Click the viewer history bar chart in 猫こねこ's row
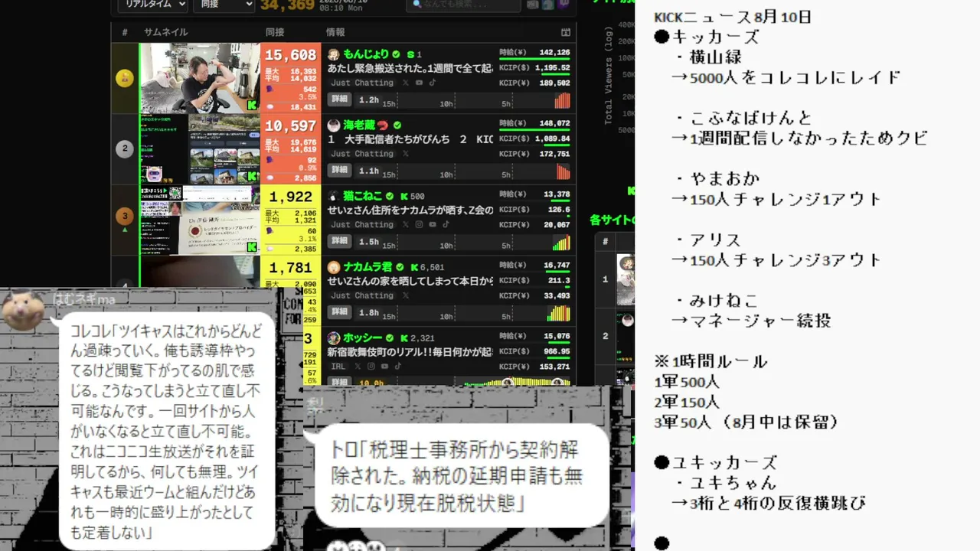The height and width of the screenshot is (551, 980). [562, 243]
